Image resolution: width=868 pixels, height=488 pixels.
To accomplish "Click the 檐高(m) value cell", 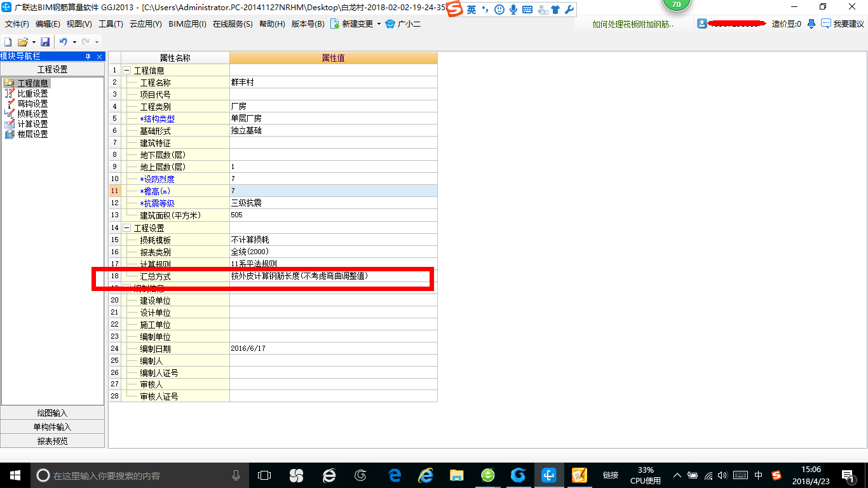I will [334, 191].
